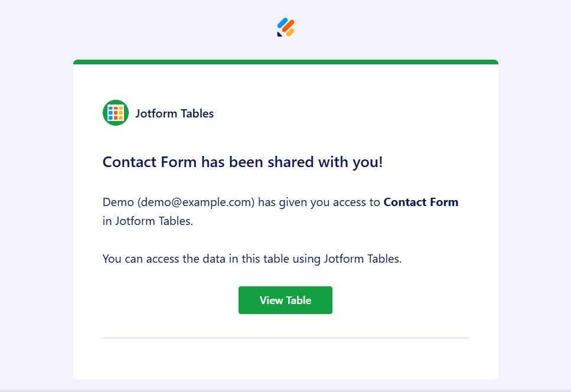Screen dimensions: 571x392
Task: Click the sender name "Demo"
Action: 118,202
